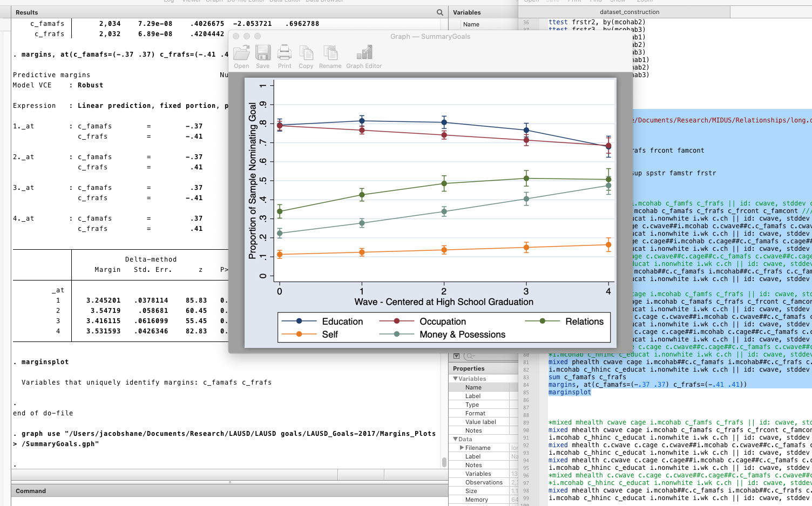Viewport: 812px width, 506px height.
Task: Click 'Model VCE : Robust' in Results
Action: pos(58,85)
